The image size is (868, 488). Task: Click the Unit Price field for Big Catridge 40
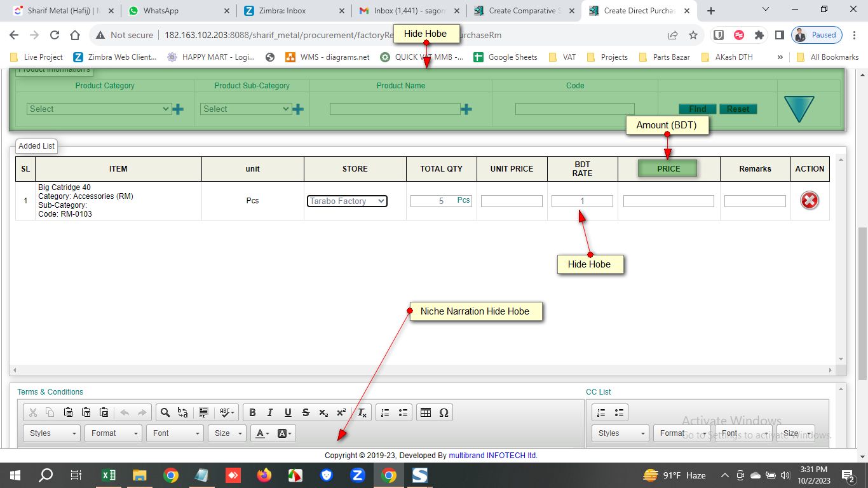[512, 201]
